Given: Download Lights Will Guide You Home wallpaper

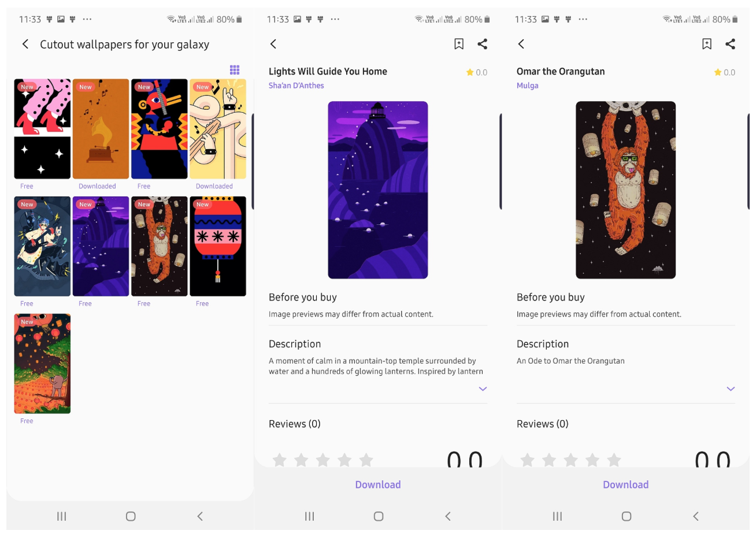Looking at the screenshot, I should [x=378, y=485].
